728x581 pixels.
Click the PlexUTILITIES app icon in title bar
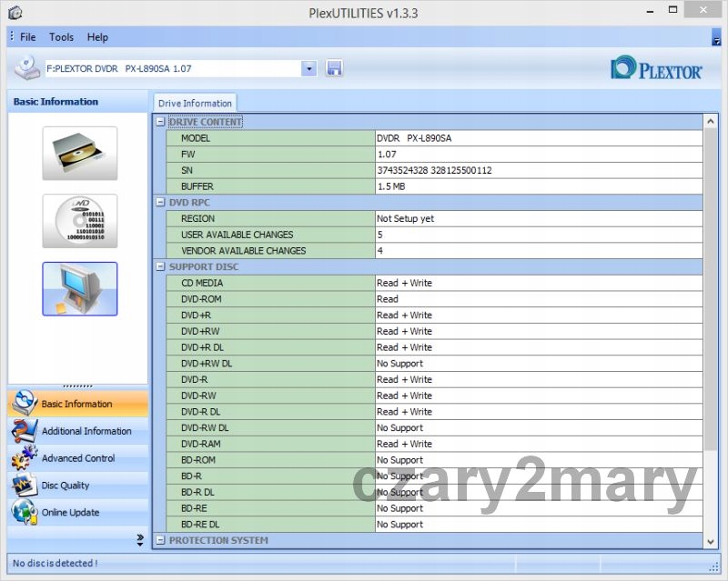tap(15, 13)
